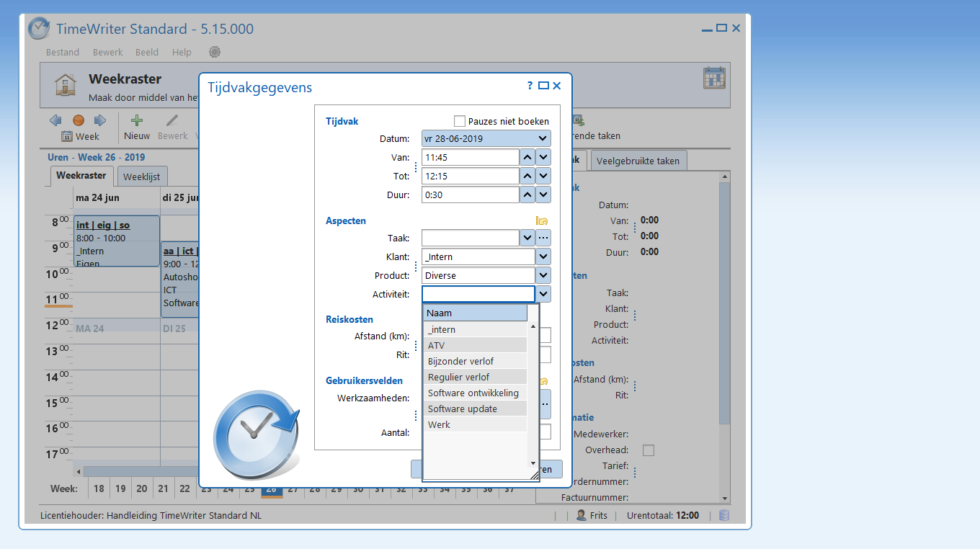The image size is (980, 549).
Task: Switch to the Weeklijst tab
Action: tap(143, 177)
